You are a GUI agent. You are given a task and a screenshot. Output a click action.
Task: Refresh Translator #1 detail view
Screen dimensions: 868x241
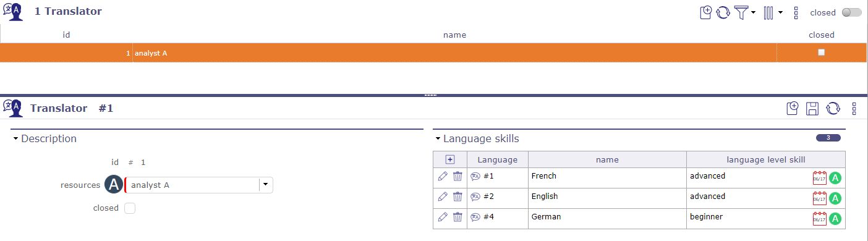[833, 109]
